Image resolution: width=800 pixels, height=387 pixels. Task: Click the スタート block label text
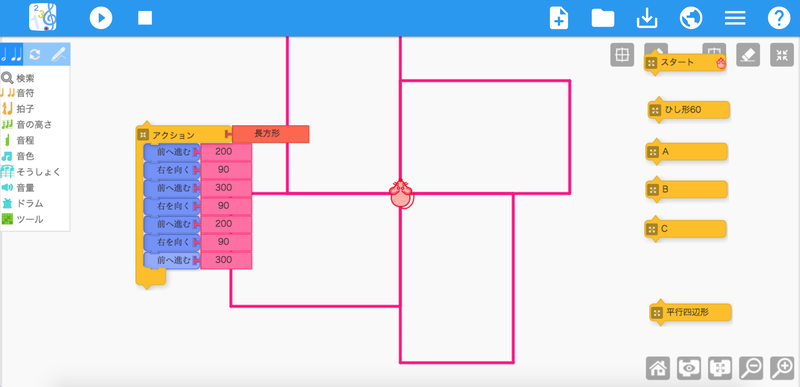(678, 62)
